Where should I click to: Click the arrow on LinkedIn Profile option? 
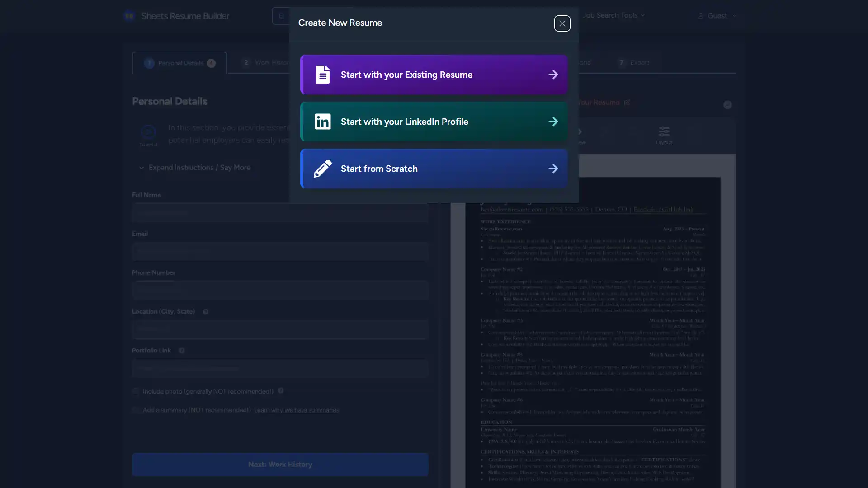pos(553,122)
